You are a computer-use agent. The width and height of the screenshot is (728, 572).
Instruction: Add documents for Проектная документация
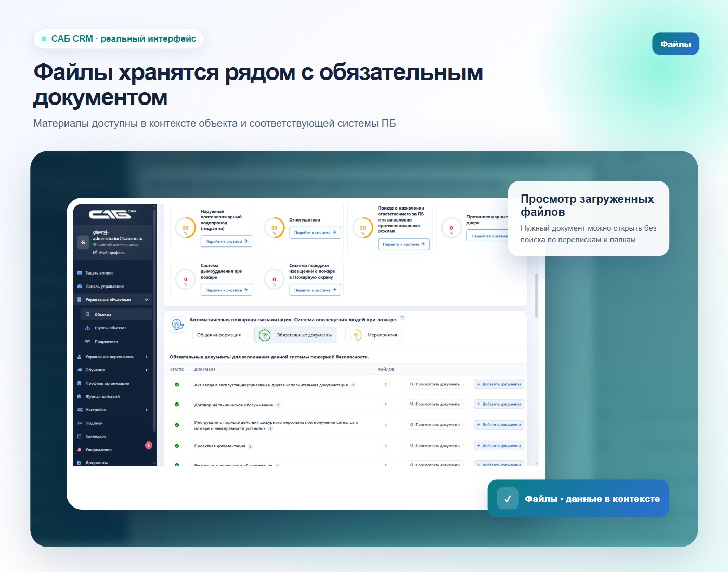pyautogui.click(x=499, y=446)
